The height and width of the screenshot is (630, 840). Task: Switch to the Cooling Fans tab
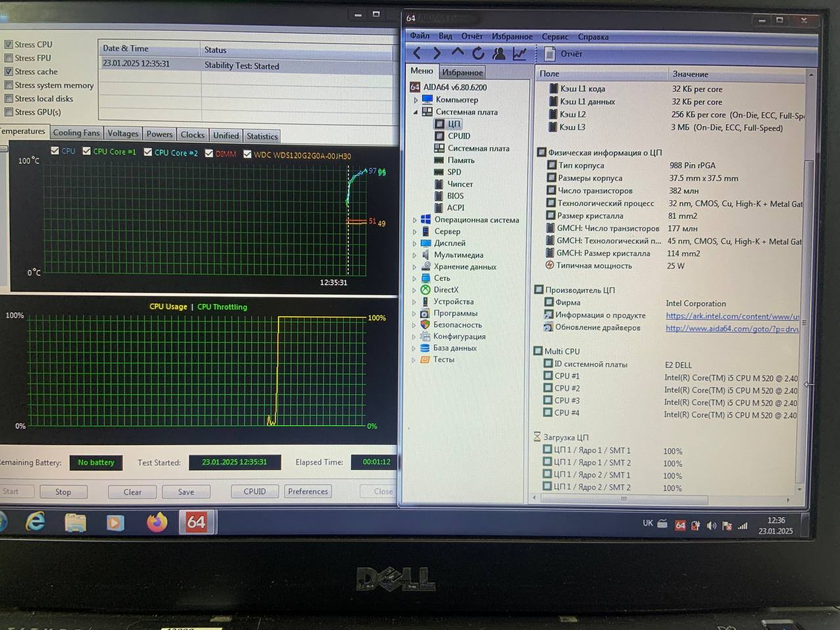(x=76, y=133)
